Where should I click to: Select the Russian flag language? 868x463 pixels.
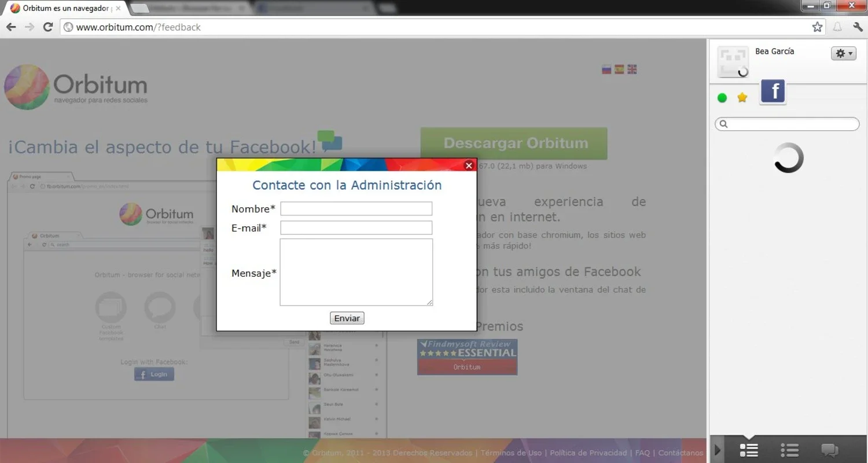(x=606, y=69)
